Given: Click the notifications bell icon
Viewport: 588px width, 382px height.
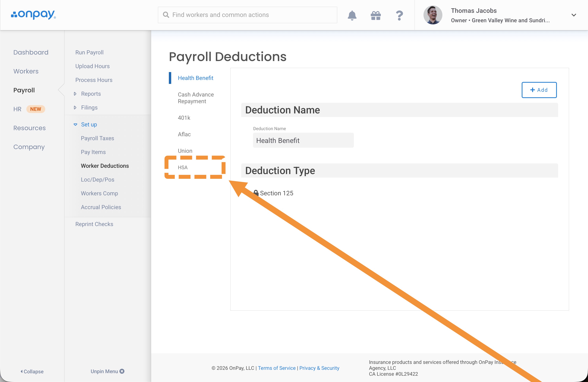Looking at the screenshot, I should pyautogui.click(x=352, y=15).
